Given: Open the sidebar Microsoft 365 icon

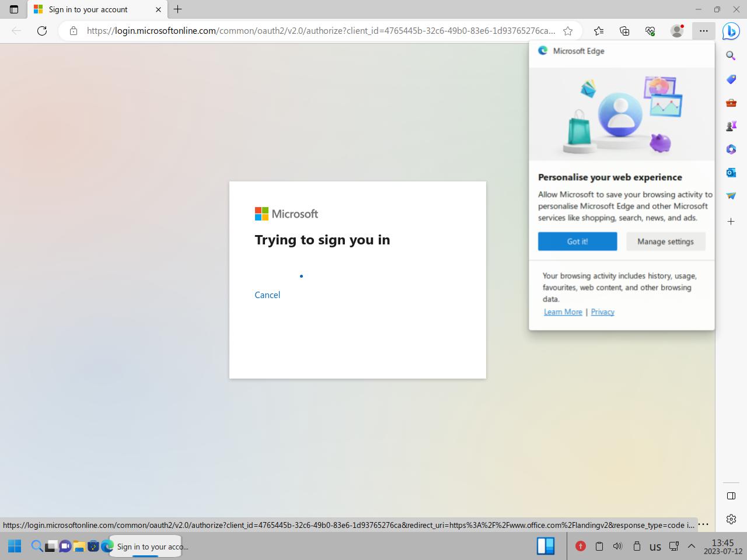Looking at the screenshot, I should pyautogui.click(x=731, y=149).
